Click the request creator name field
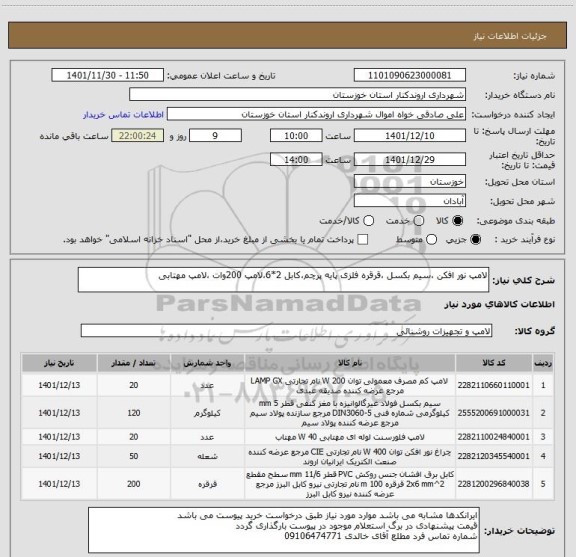 tap(316, 114)
